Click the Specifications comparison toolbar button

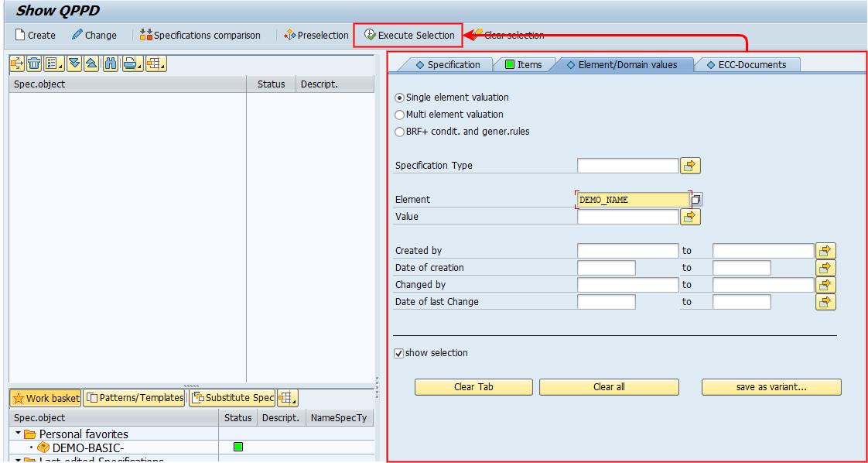(200, 35)
